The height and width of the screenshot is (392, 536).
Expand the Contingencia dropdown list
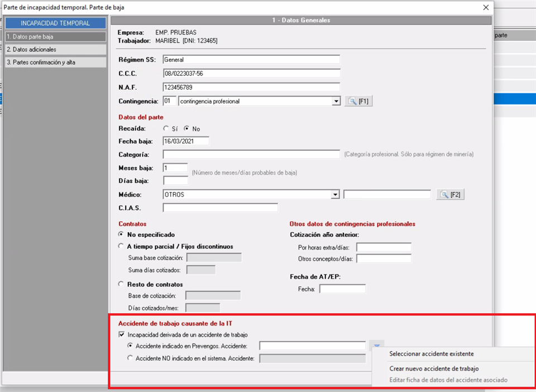click(336, 101)
